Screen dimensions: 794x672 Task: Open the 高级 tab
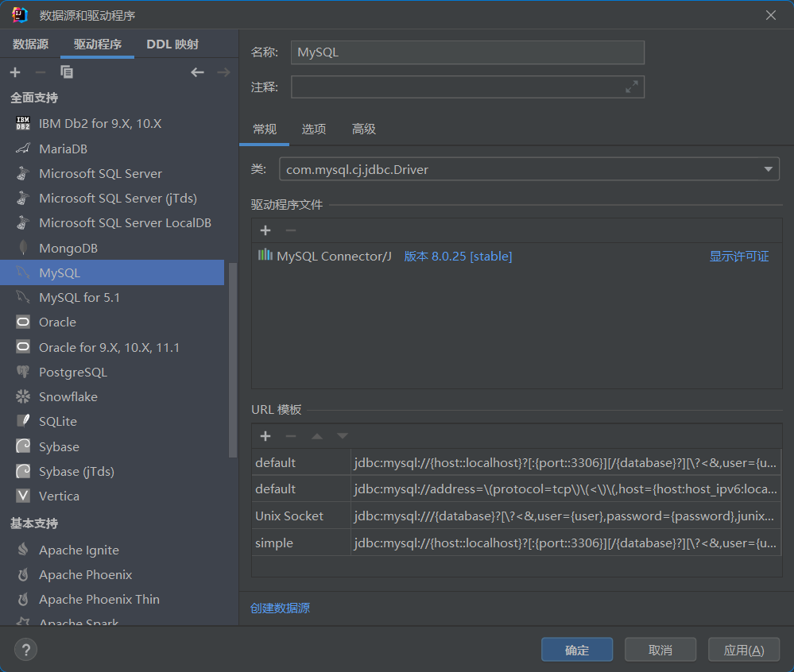tap(363, 129)
